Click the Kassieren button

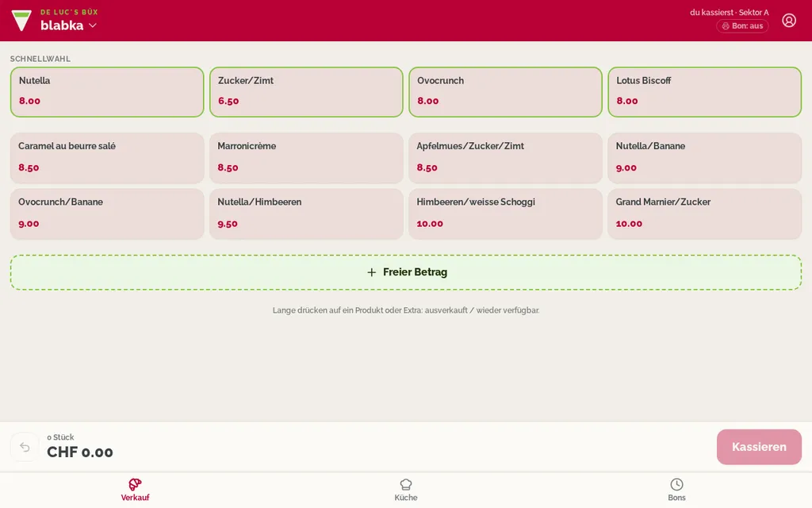pos(759,447)
